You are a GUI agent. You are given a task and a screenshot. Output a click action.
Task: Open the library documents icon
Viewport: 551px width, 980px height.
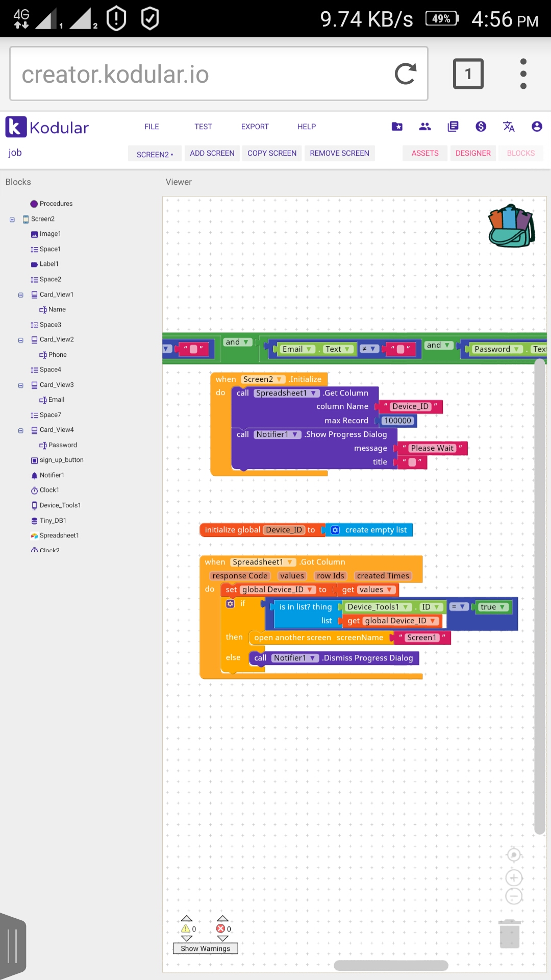click(x=453, y=127)
